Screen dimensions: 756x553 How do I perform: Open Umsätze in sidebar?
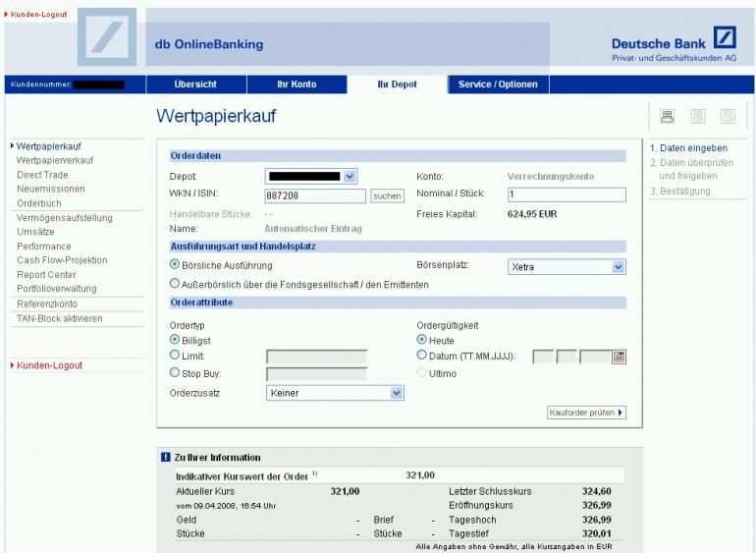[35, 232]
